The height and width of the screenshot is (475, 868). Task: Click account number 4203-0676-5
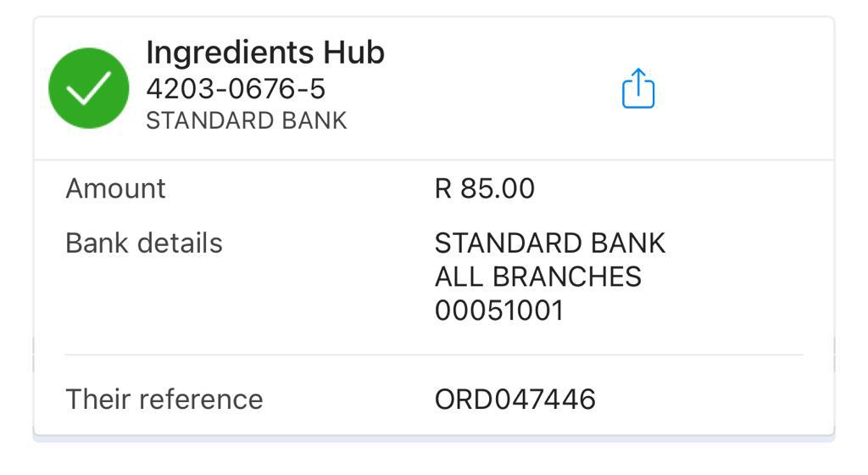[236, 88]
